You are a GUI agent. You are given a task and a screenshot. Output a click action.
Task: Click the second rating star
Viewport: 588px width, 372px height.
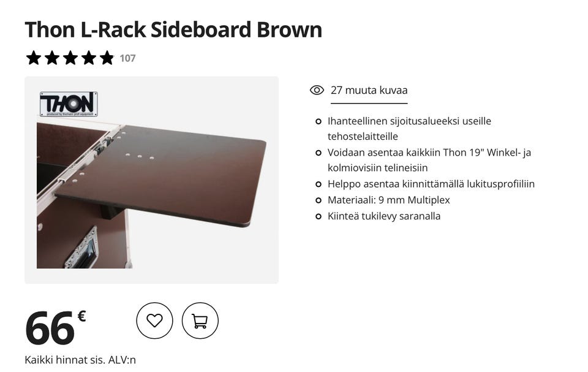click(x=52, y=58)
